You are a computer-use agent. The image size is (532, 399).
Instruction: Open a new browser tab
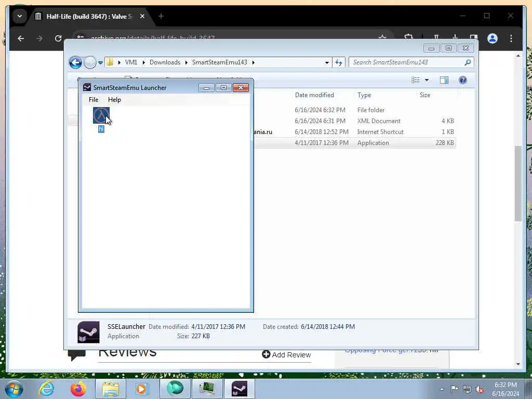(x=161, y=16)
